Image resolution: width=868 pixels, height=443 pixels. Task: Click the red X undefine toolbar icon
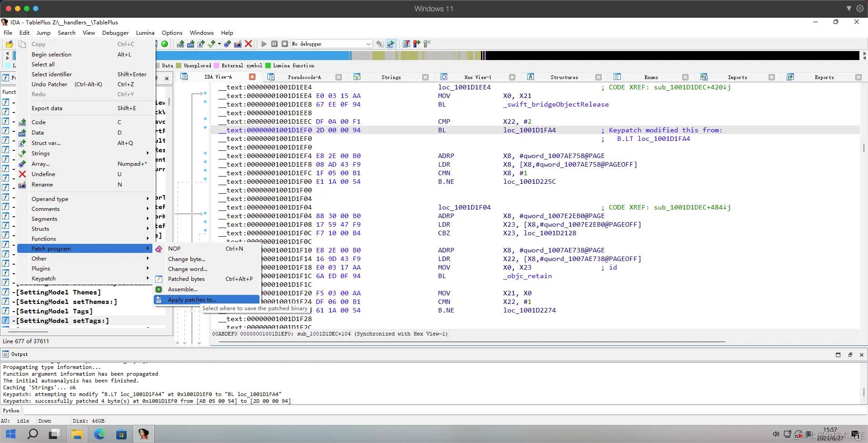tap(248, 44)
